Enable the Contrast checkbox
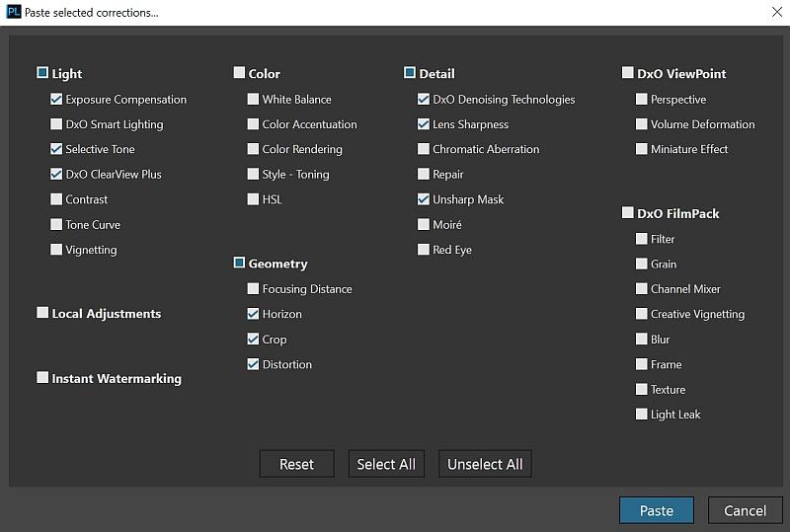 pos(56,199)
